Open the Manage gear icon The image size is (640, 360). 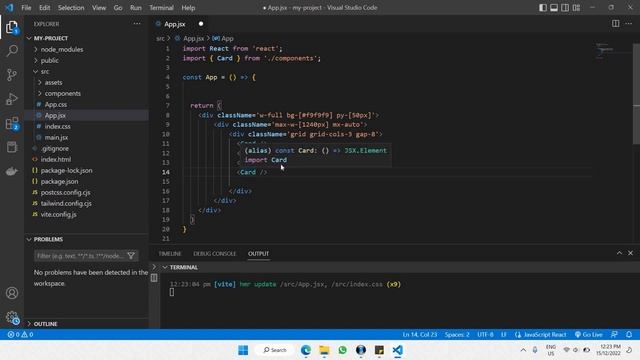click(12, 317)
